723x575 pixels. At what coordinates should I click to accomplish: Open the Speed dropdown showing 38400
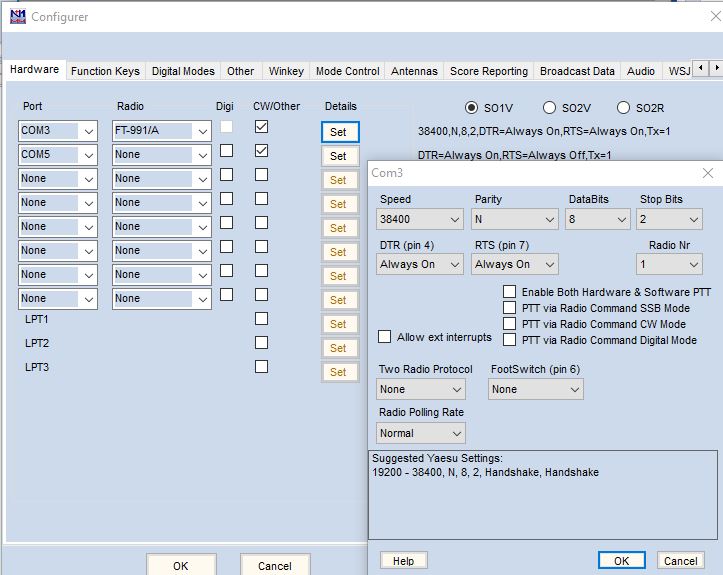420,219
